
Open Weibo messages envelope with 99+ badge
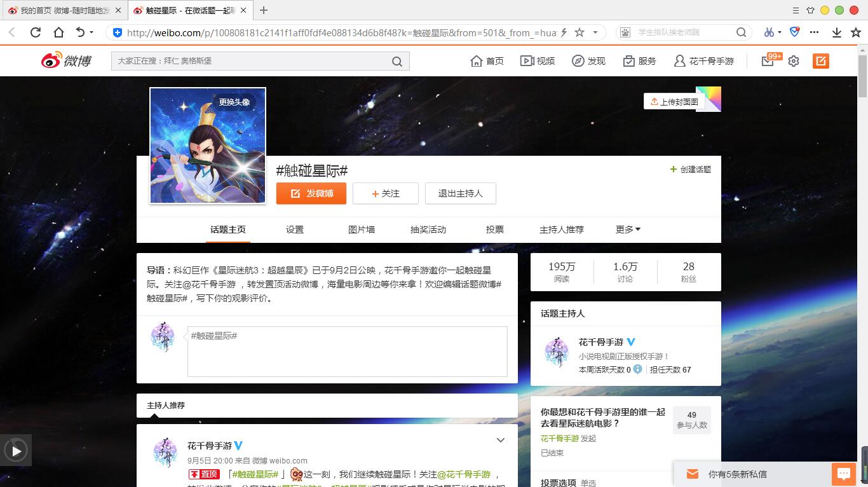click(768, 61)
